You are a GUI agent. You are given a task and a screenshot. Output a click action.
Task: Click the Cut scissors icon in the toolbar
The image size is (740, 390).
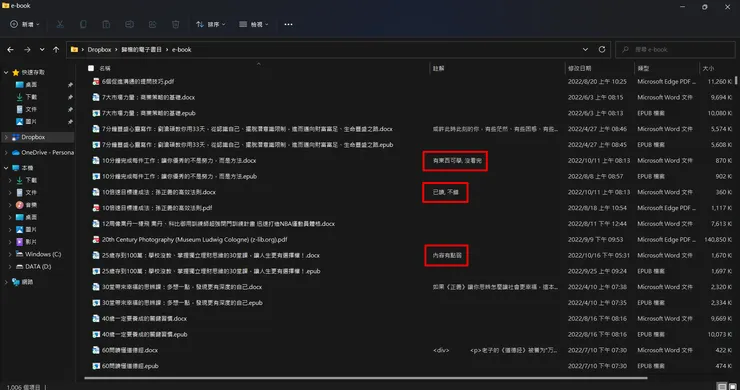[x=60, y=24]
